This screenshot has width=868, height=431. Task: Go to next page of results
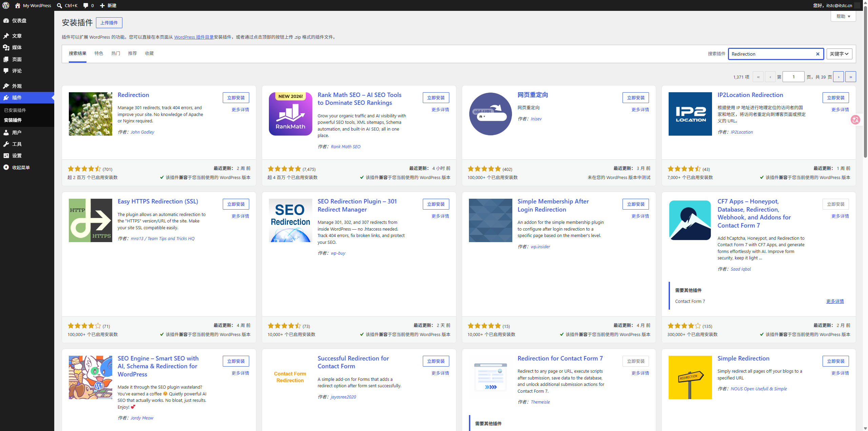coord(839,77)
